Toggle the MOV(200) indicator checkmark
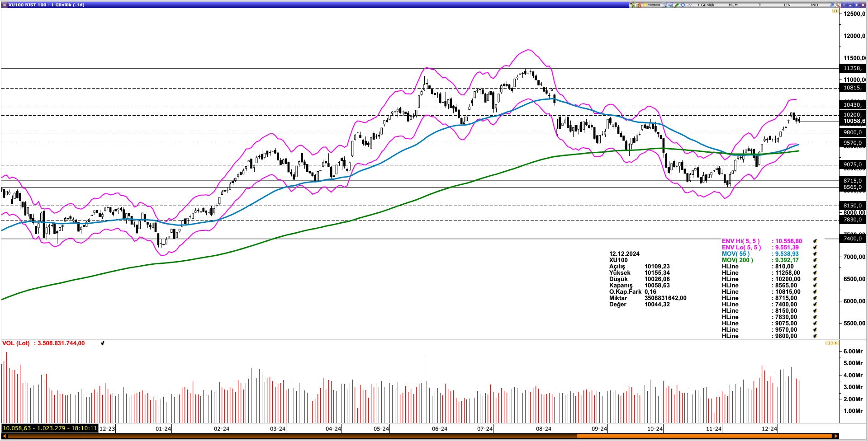 (815, 260)
